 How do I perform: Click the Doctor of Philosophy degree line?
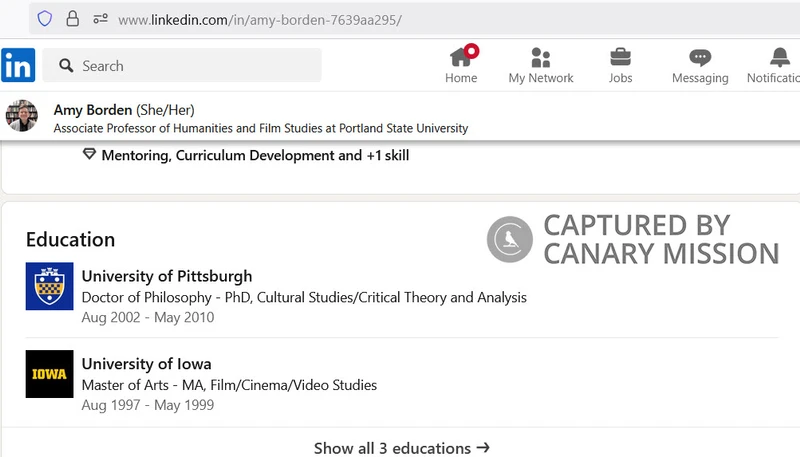pos(304,297)
